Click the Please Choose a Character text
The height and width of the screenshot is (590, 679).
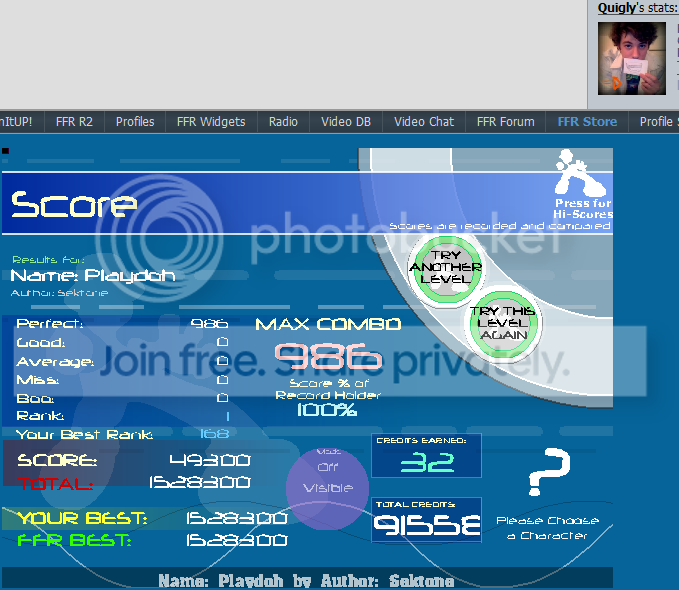[547, 528]
